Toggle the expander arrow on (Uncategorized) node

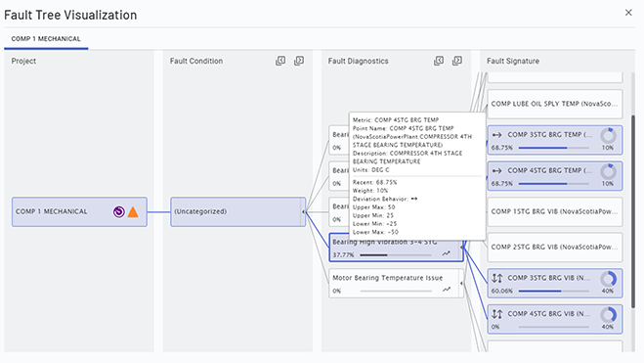pos(304,211)
